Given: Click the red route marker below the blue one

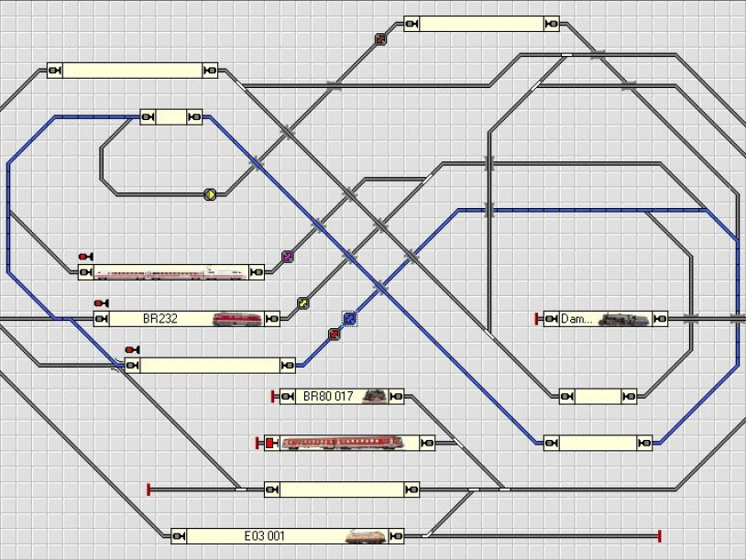Looking at the screenshot, I should [x=334, y=335].
